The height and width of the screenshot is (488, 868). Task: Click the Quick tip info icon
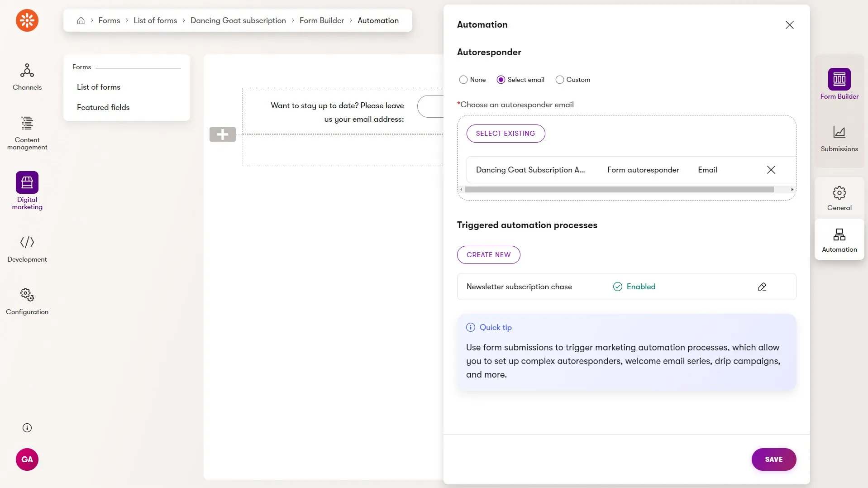click(x=471, y=327)
